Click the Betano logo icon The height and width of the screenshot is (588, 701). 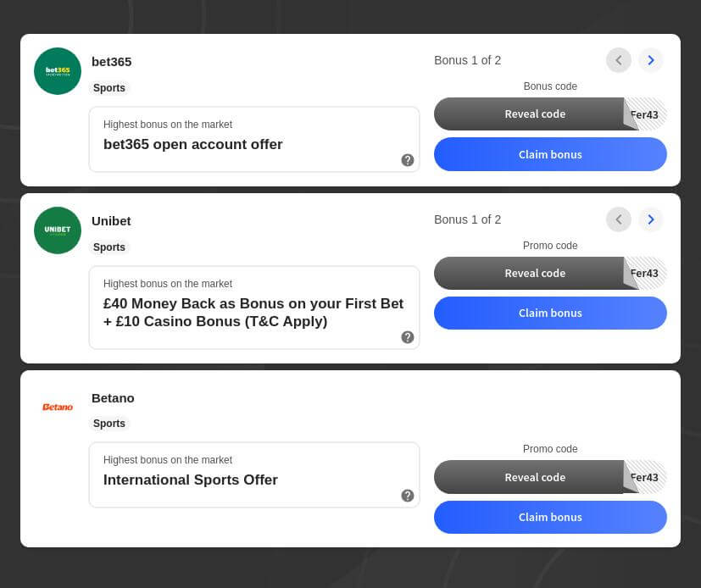(x=58, y=407)
